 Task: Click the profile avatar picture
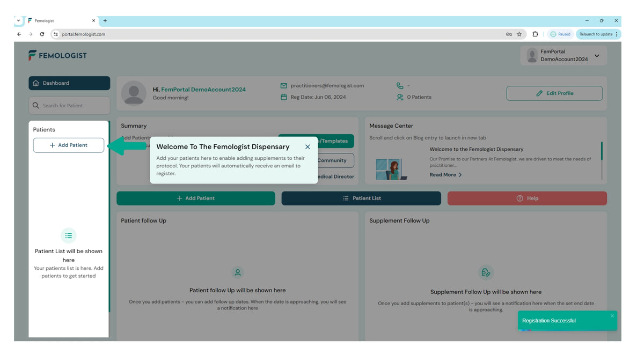pyautogui.click(x=134, y=93)
